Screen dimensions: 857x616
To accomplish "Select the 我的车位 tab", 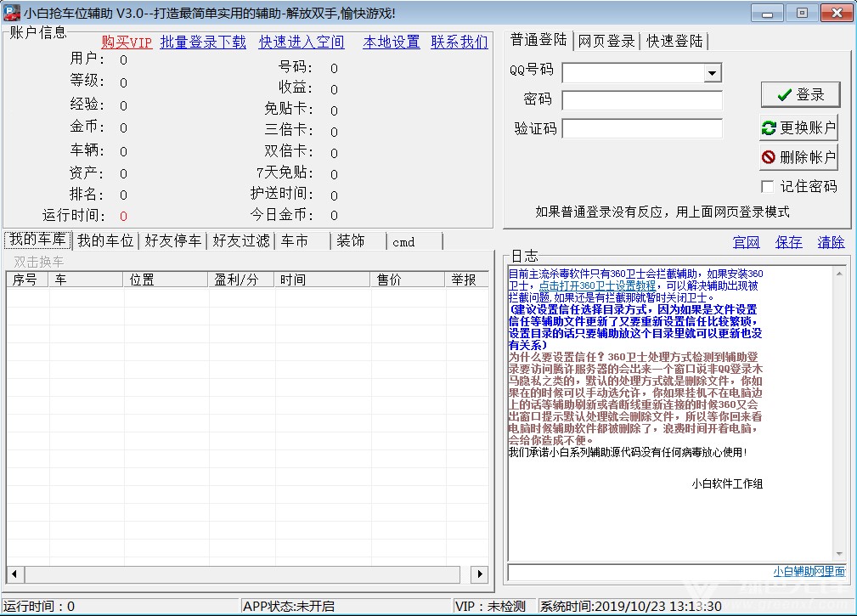I will (105, 241).
